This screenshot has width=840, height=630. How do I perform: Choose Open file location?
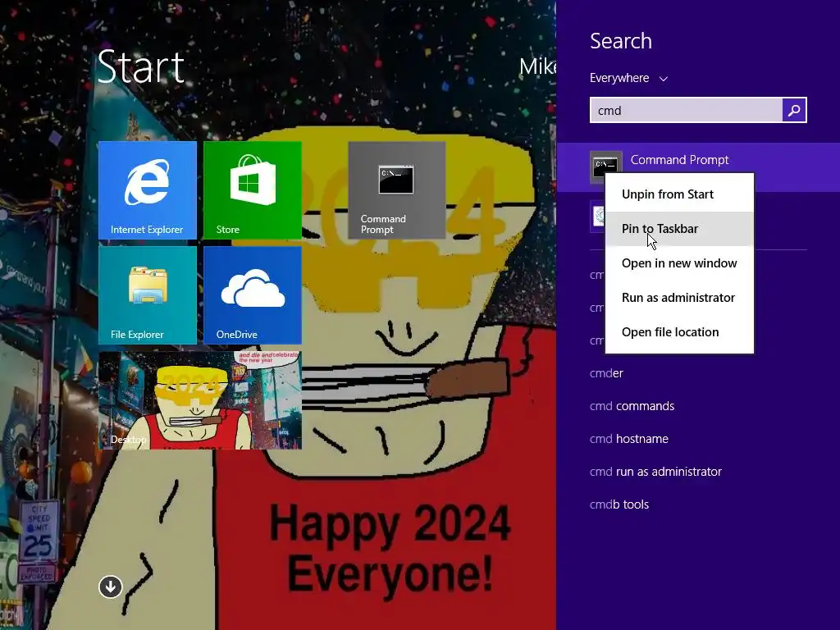[x=679, y=332]
